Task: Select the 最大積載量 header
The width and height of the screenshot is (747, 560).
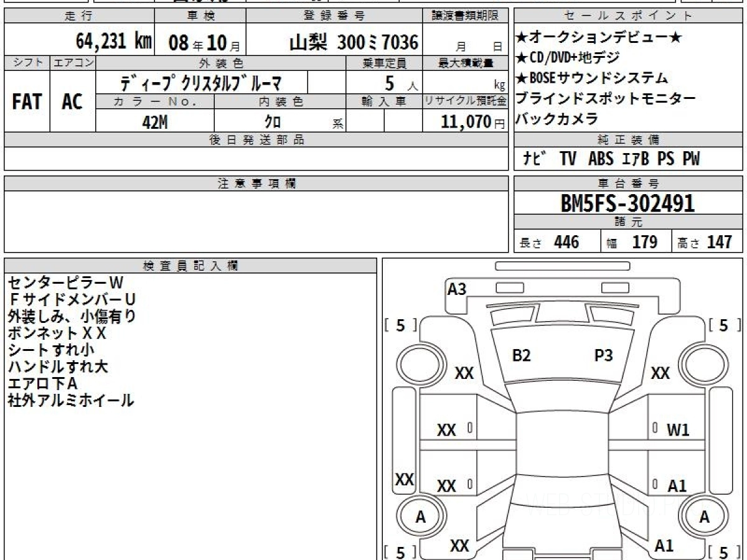Action: click(466, 63)
